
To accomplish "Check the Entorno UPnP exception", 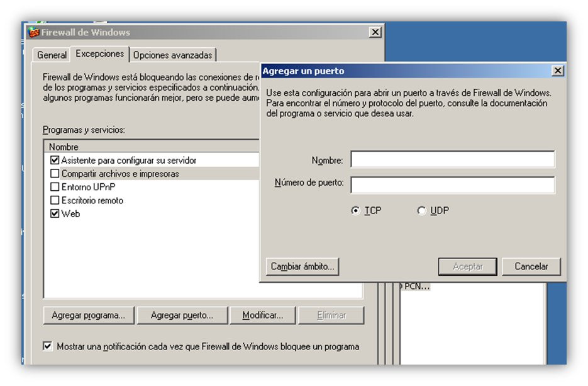I will click(55, 186).
